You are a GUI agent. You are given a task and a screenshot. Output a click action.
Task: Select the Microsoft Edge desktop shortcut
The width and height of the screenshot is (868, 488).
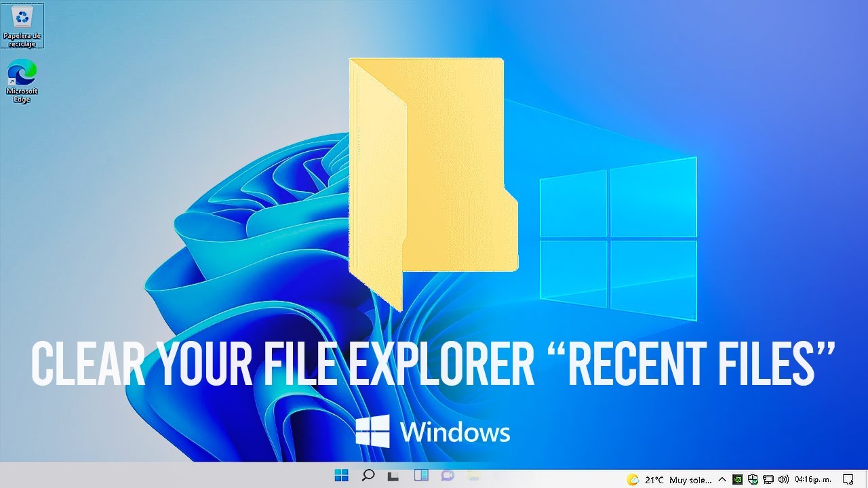tap(22, 82)
